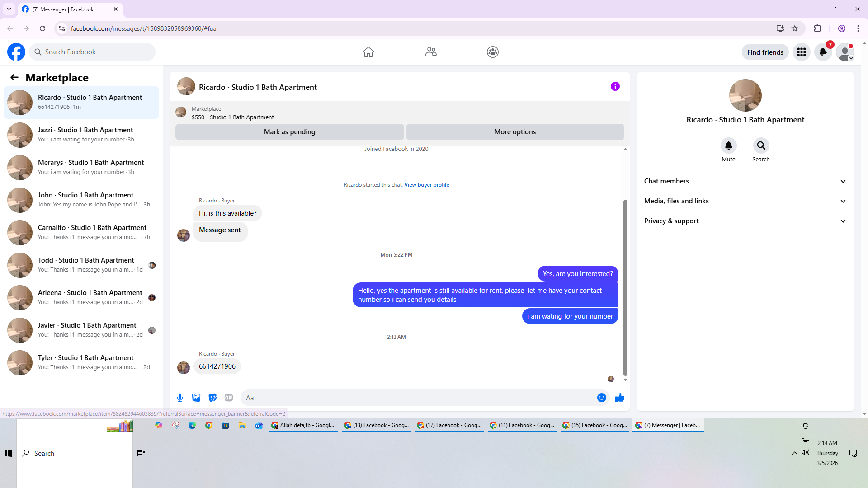
Task: Choose a sticker icon
Action: tap(212, 398)
